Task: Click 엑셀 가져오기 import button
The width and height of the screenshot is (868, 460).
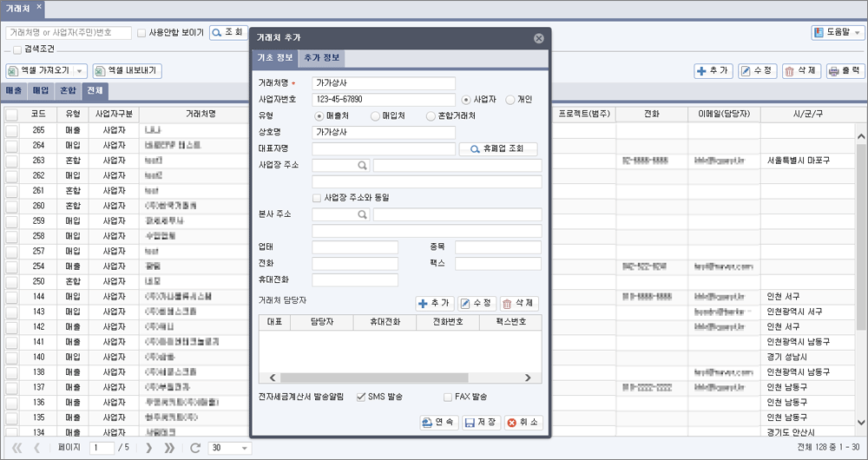Action: pos(41,71)
